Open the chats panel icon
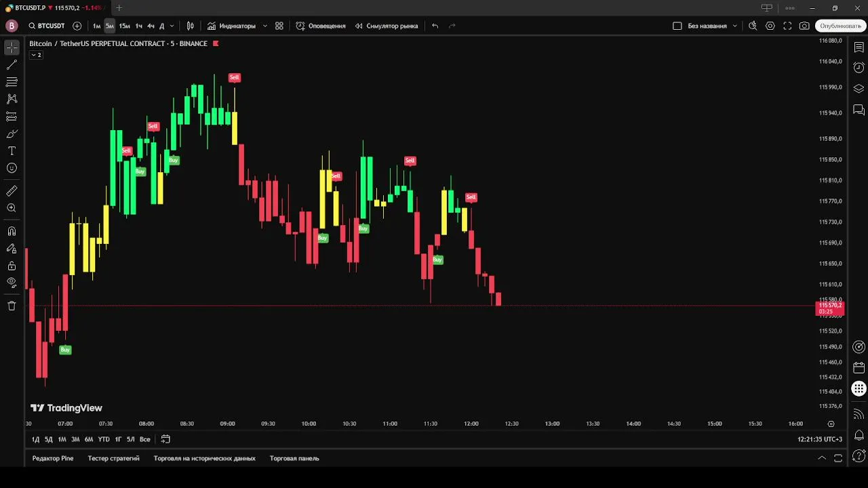The image size is (868, 488). tap(859, 110)
